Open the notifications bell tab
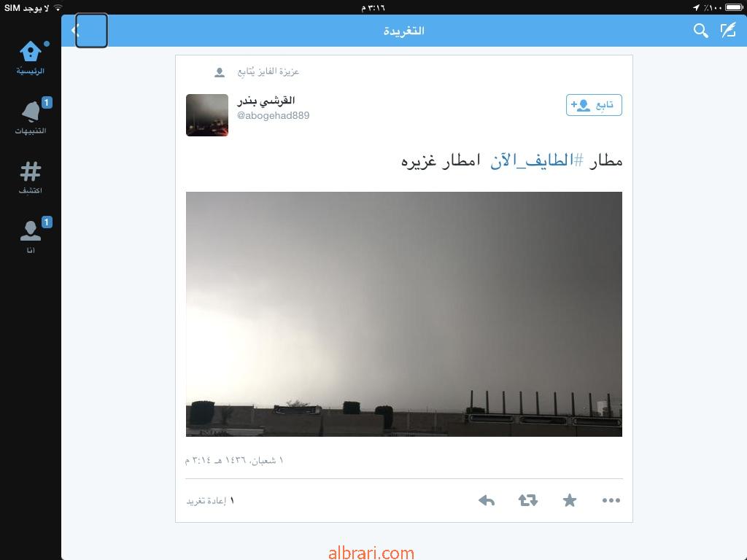The height and width of the screenshot is (560, 747). click(31, 117)
